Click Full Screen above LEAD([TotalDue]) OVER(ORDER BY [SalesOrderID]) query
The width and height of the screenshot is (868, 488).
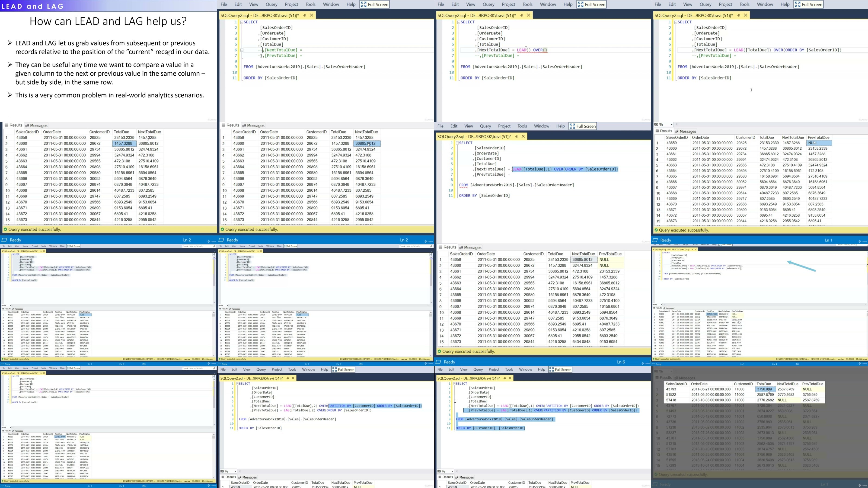(808, 4)
